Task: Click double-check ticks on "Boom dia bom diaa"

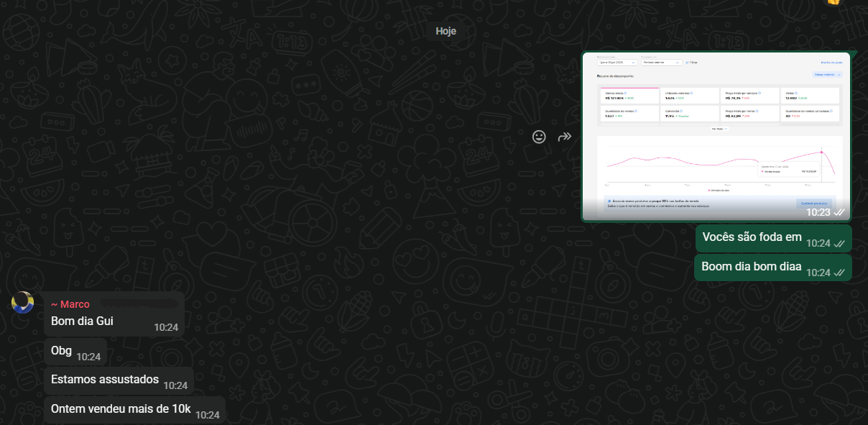Action: (839, 273)
